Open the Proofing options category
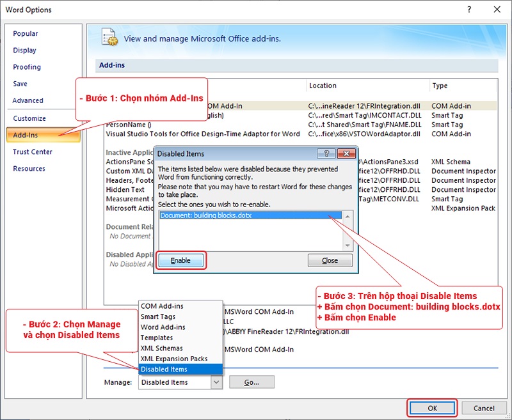 coord(27,67)
